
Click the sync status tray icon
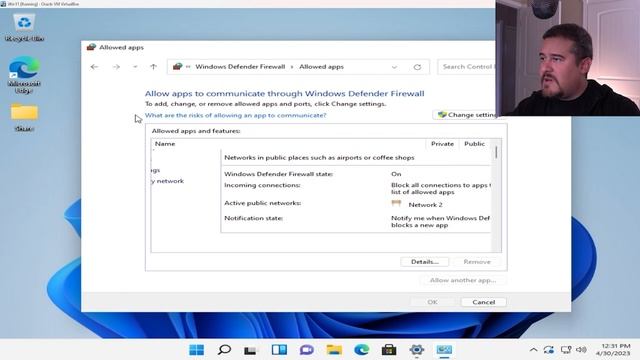[x=549, y=350]
